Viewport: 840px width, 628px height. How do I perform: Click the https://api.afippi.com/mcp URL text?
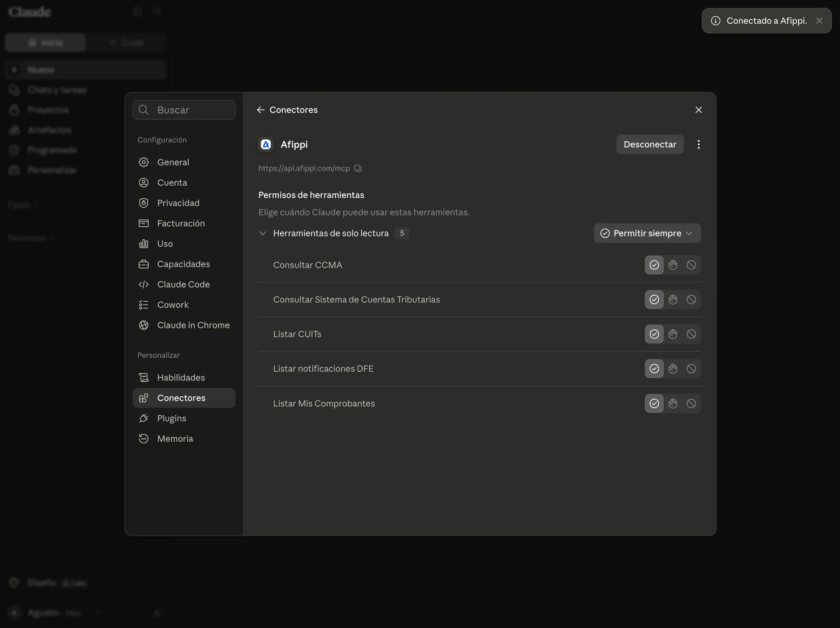(304, 168)
